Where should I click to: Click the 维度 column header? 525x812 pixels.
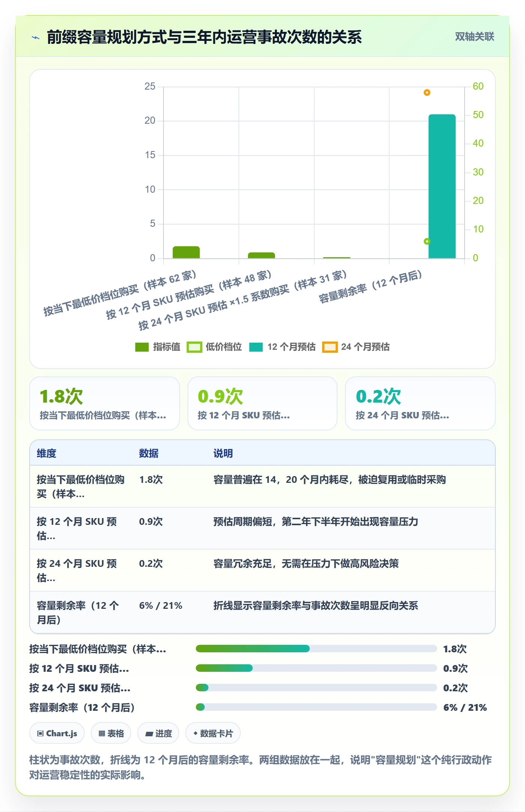pyautogui.click(x=46, y=453)
